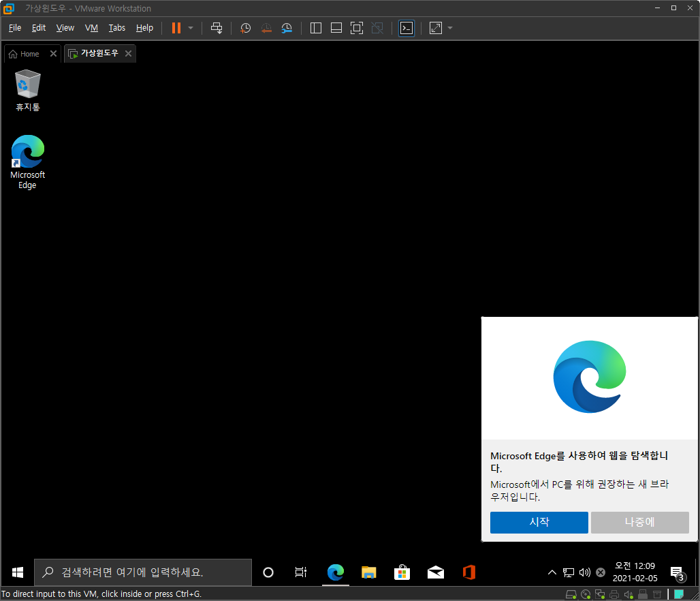Screen dimensions: 700x601
Task: Open the snapshot manager
Action: pos(287,28)
